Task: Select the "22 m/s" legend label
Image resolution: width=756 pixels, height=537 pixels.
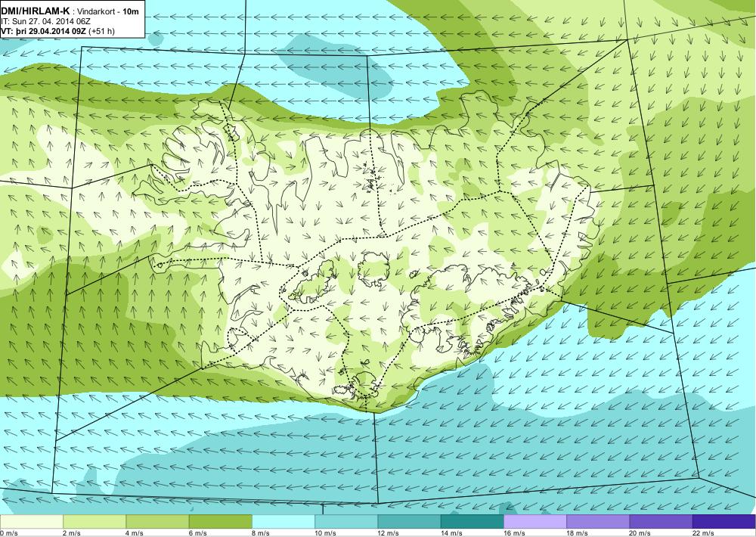Action: pos(703,533)
